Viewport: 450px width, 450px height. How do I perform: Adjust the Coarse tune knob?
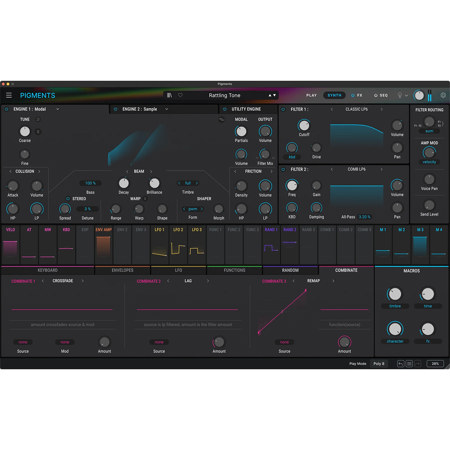(25, 131)
